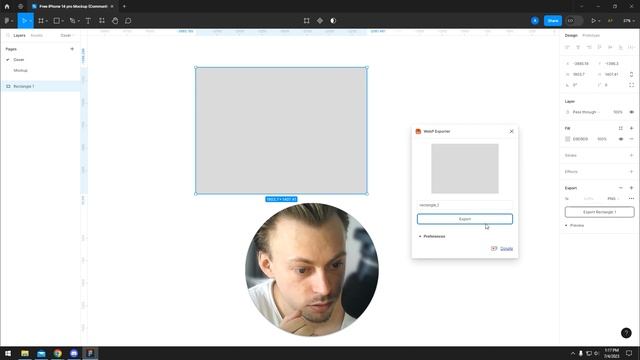Click the fill color swatch
The height and width of the screenshot is (360, 640).
tap(567, 139)
